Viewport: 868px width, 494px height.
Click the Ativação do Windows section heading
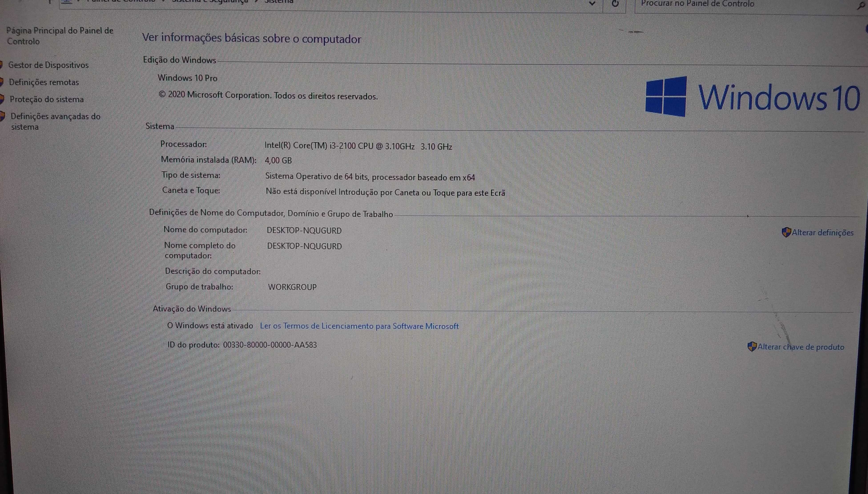coord(192,309)
